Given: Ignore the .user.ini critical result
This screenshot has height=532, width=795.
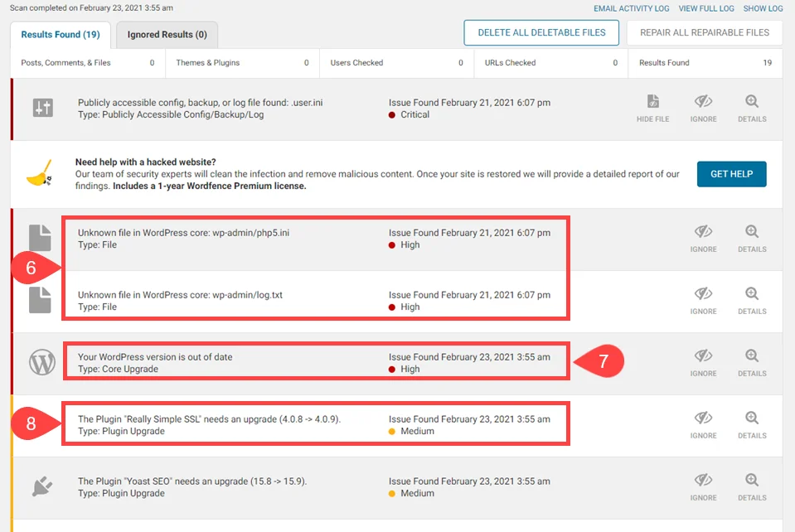Looking at the screenshot, I should tap(703, 108).
